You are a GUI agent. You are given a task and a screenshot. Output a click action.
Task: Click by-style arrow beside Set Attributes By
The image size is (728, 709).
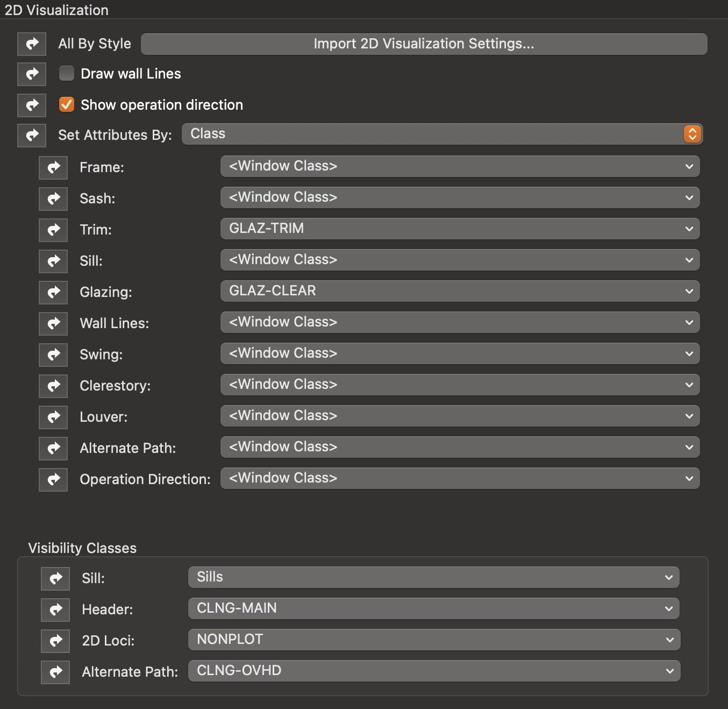click(32, 135)
